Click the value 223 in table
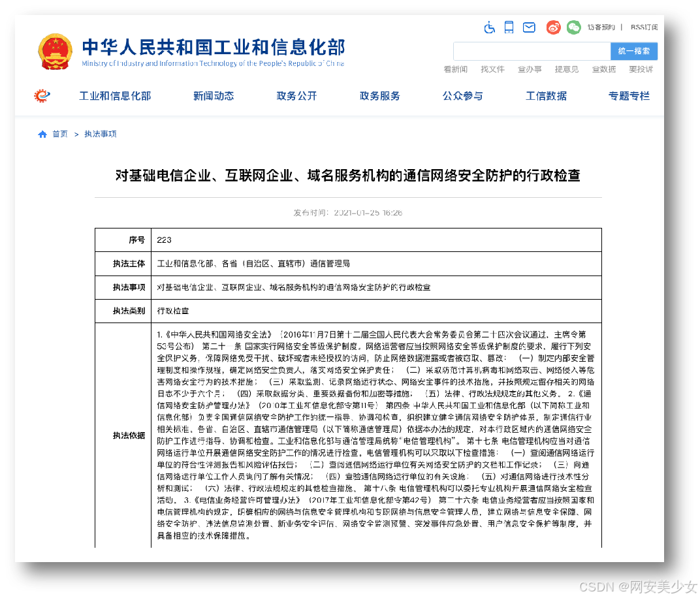This screenshot has width=700, height=598. 164,240
